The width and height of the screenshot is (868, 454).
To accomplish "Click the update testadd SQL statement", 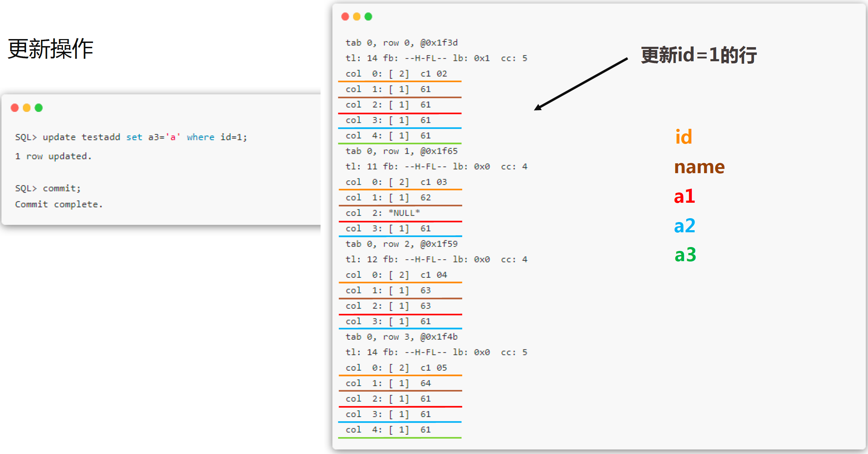I will point(131,137).
